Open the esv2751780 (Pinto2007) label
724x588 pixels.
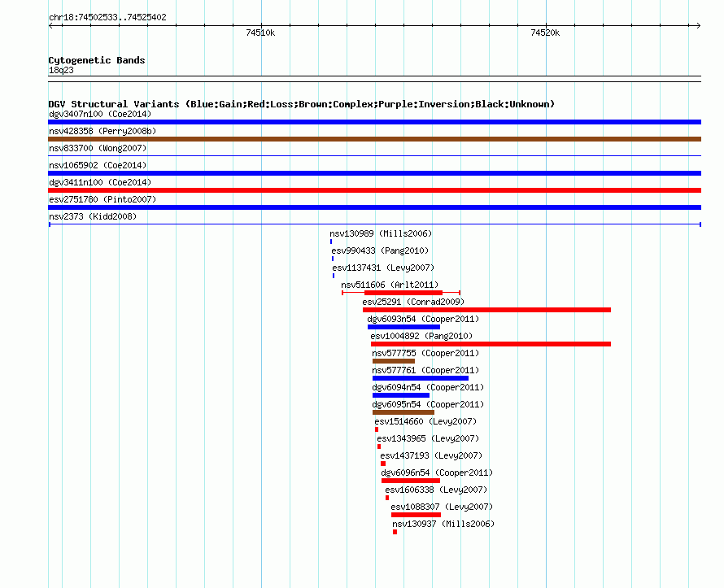[102, 199]
